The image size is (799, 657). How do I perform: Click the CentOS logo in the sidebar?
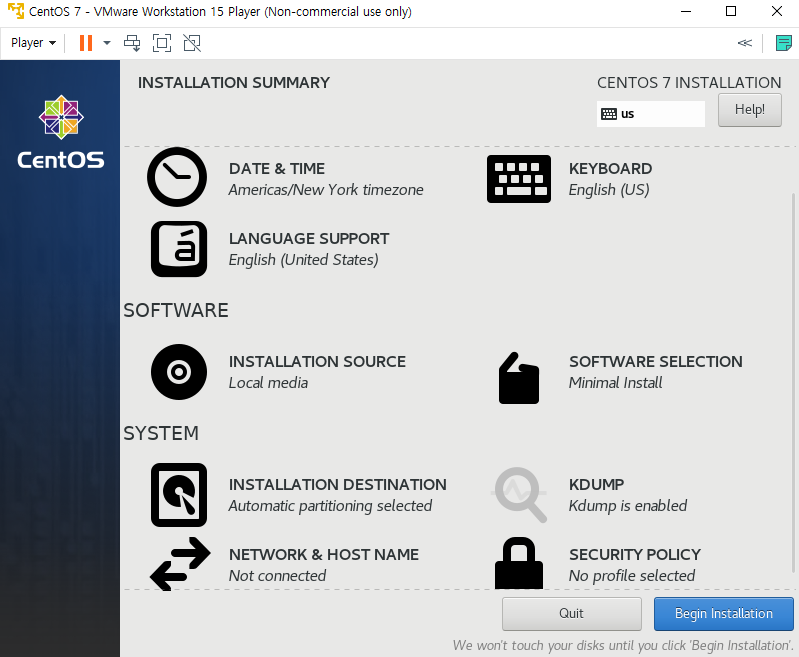coord(61,132)
